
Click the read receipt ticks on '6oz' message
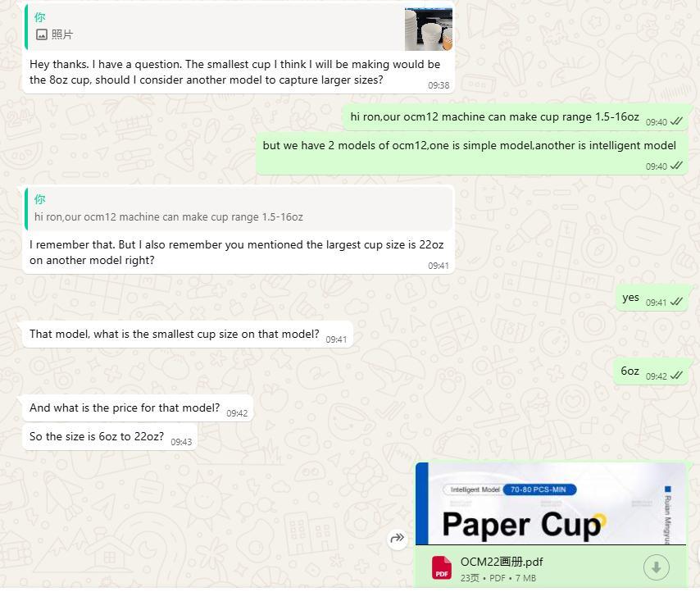[676, 376]
